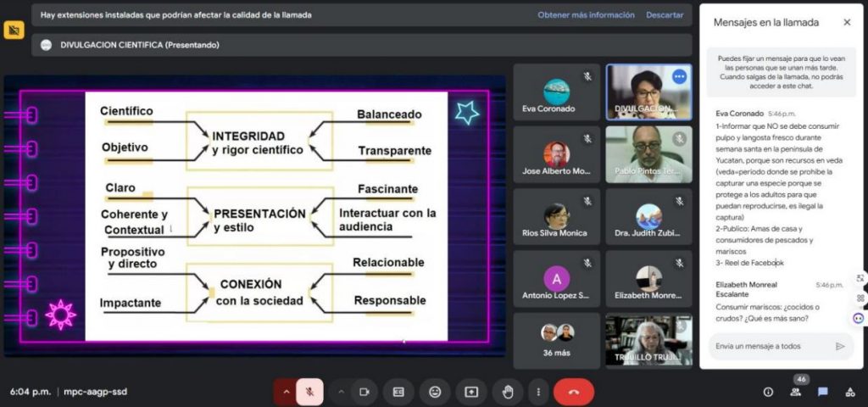Unmute the microphone in the call bar
This screenshot has height=407, width=868.
pos(310,392)
